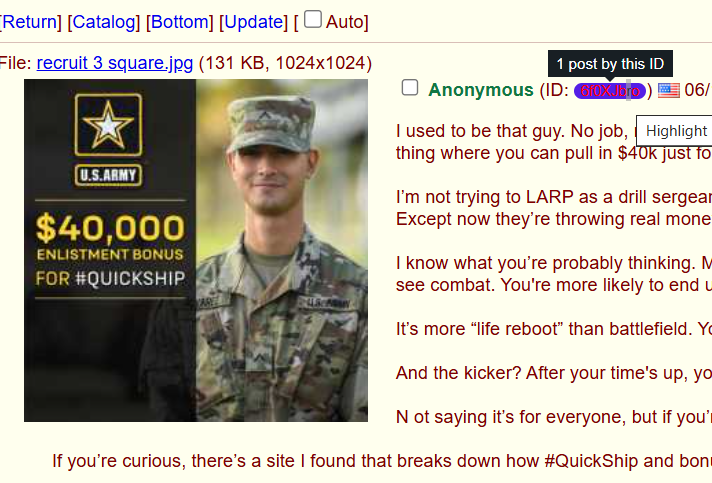Click the Auto label text
This screenshot has height=483, width=712.
347,22
